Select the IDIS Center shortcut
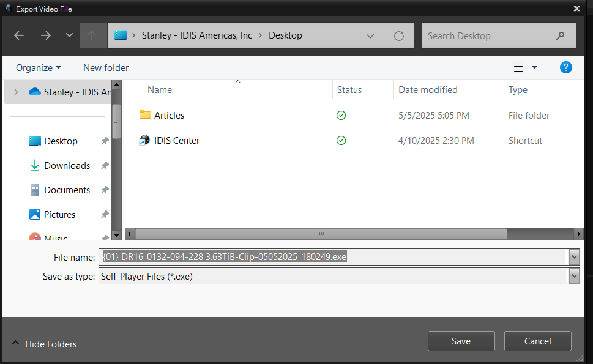This screenshot has height=364, width=593. pyautogui.click(x=177, y=141)
